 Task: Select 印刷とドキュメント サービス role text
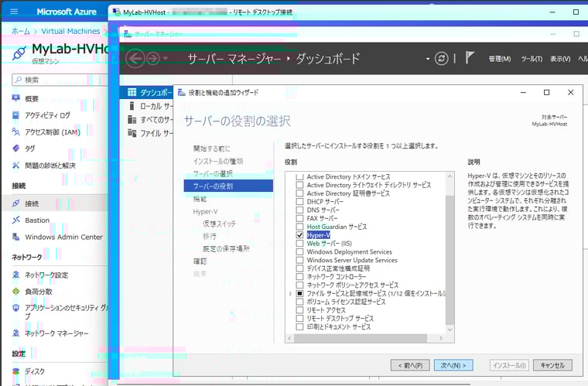pyautogui.click(x=339, y=326)
